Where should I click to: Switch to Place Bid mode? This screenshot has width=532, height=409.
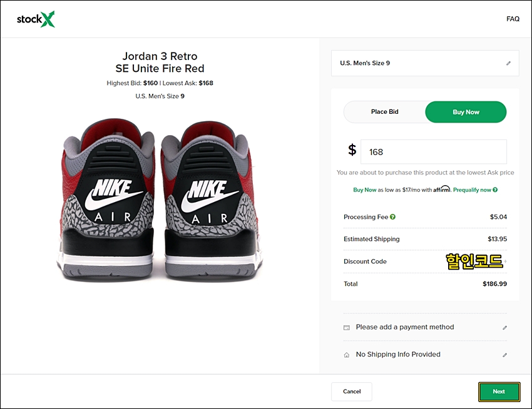384,112
